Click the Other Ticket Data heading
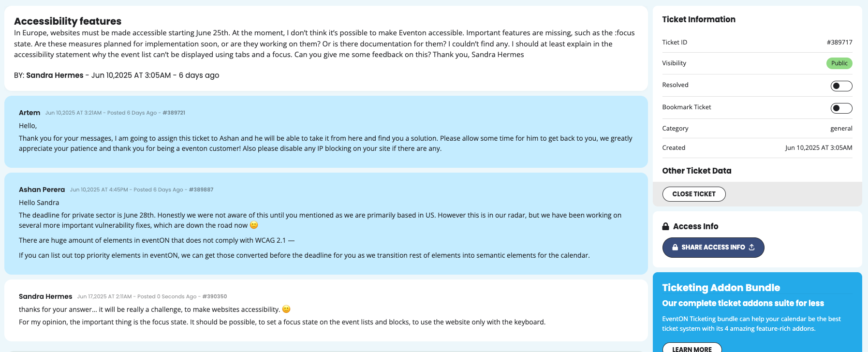The image size is (868, 352). 697,171
